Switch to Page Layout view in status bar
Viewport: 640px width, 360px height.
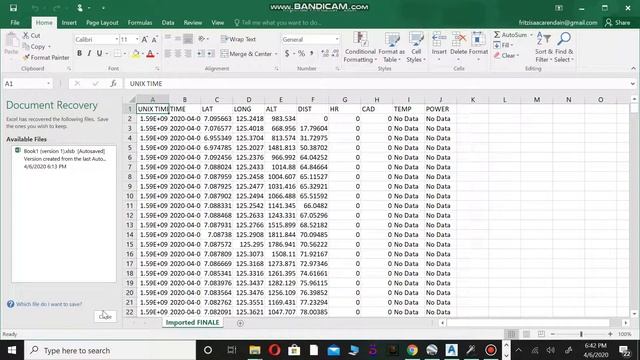(527, 334)
